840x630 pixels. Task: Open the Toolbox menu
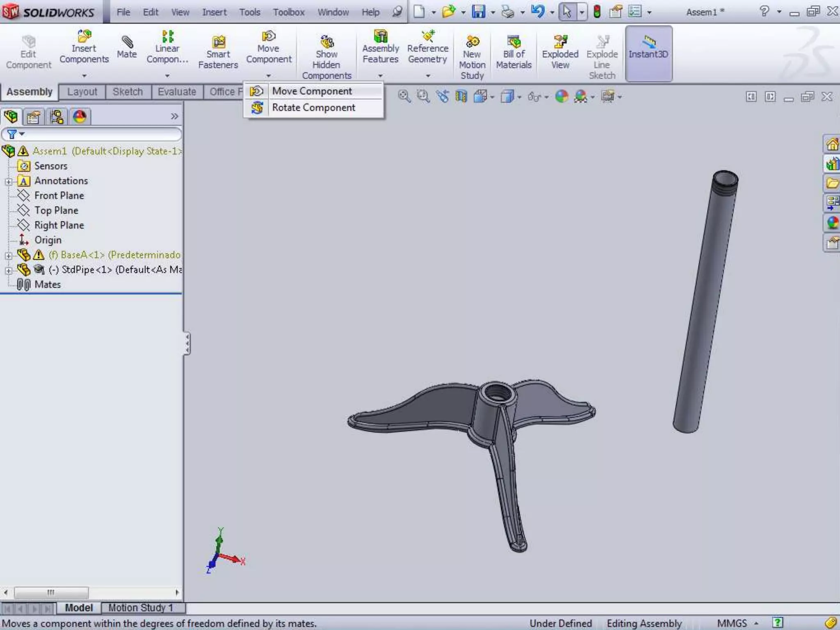(x=289, y=12)
